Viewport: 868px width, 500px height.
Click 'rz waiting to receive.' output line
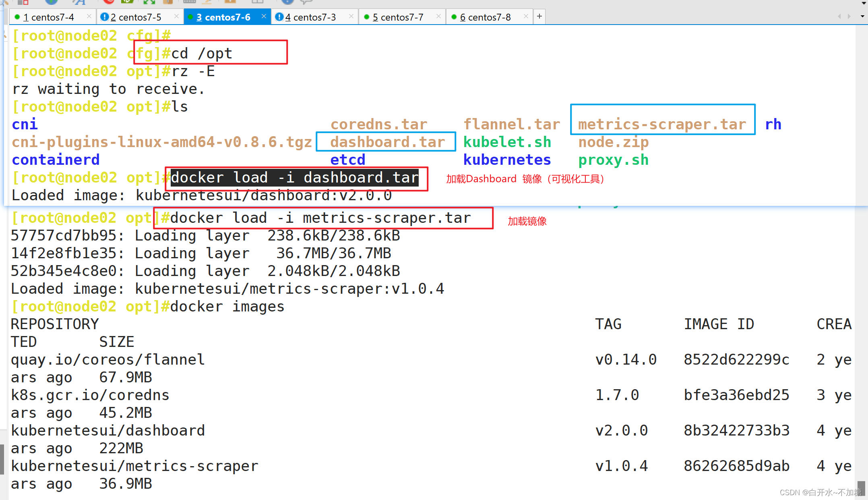[x=108, y=89]
